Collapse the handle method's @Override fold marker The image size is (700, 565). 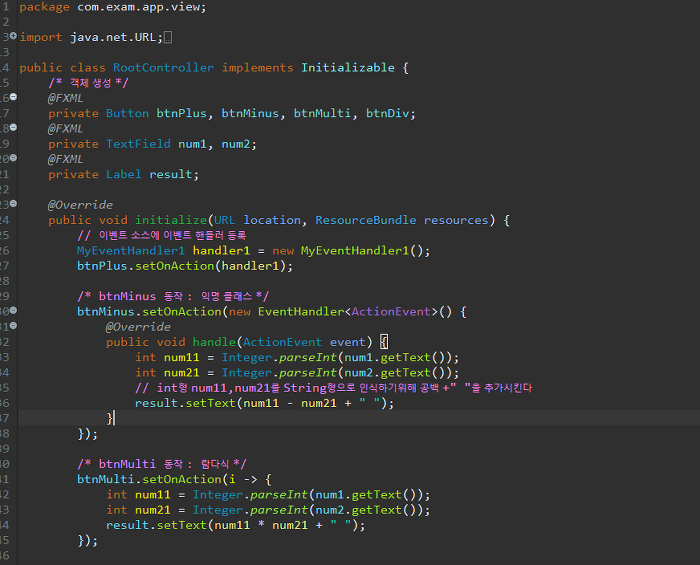tap(13, 326)
